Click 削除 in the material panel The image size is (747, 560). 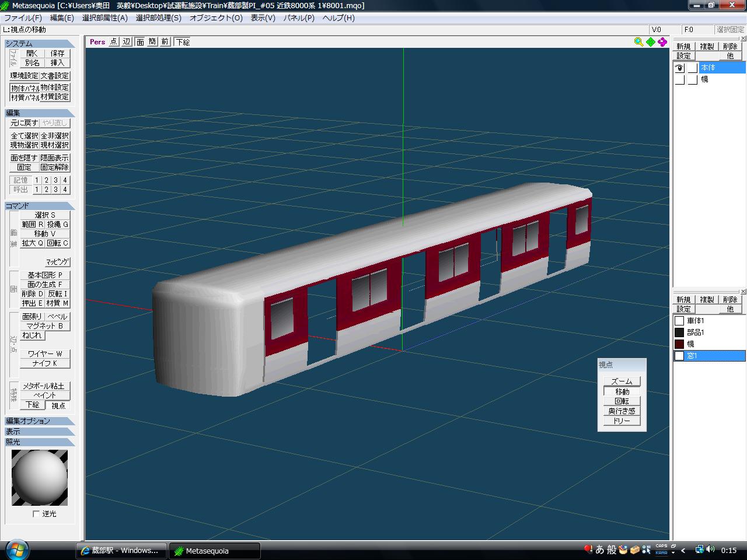[x=730, y=300]
